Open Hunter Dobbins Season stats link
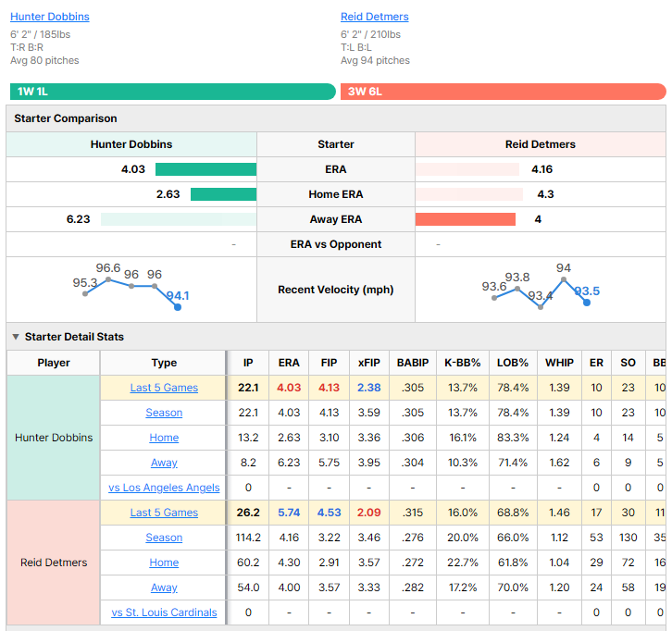Image resolution: width=672 pixels, height=631 pixels. point(164,413)
